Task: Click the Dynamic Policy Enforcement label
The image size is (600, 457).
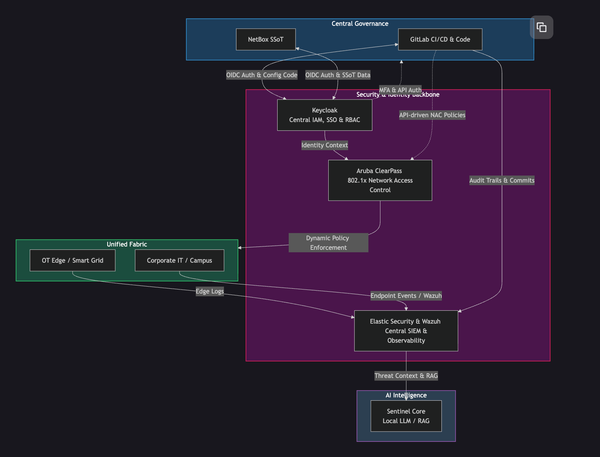Action: pos(328,243)
